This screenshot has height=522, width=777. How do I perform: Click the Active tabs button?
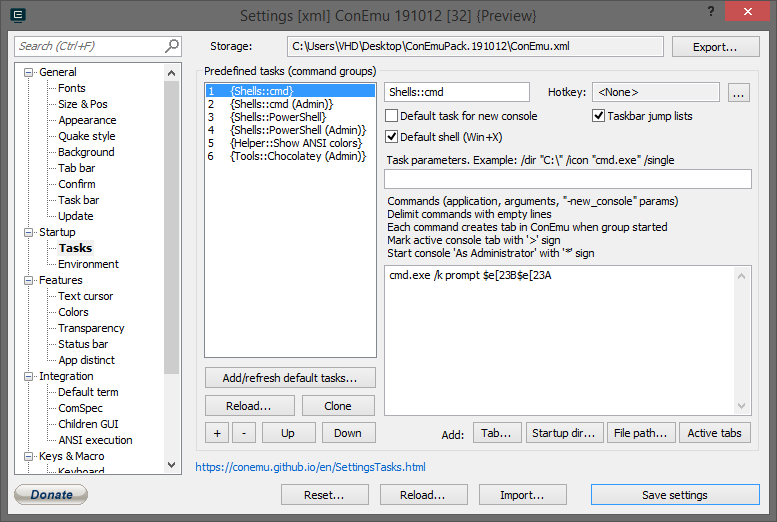tap(715, 433)
